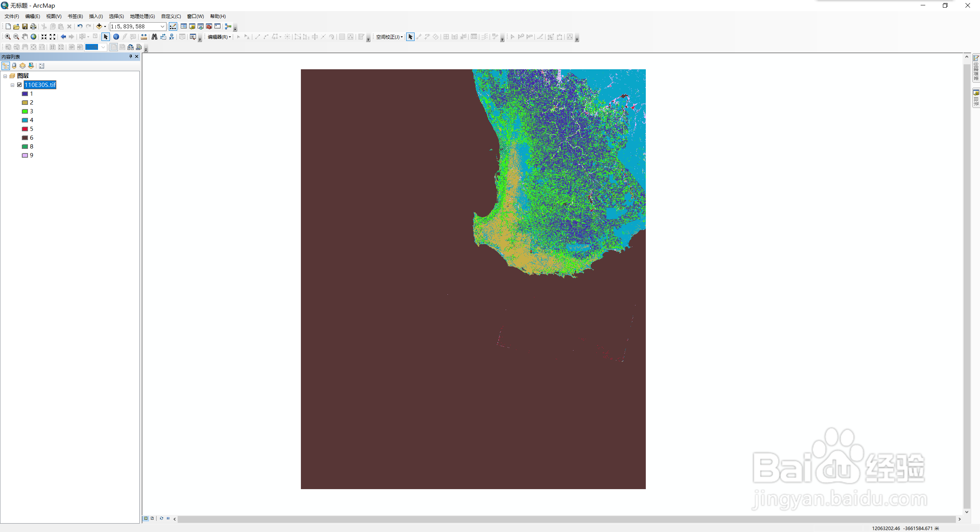Viewport: 980px width, 532px height.
Task: Zoom to full extent globe
Action: click(33, 37)
